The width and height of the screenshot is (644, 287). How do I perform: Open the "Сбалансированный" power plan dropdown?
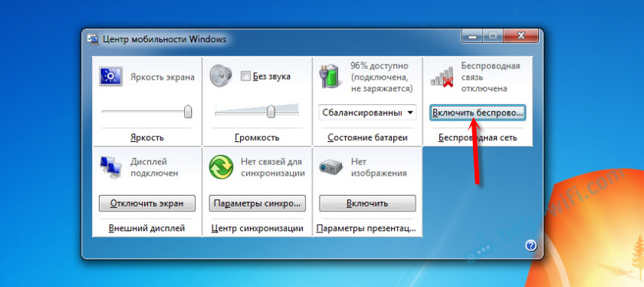tap(367, 112)
